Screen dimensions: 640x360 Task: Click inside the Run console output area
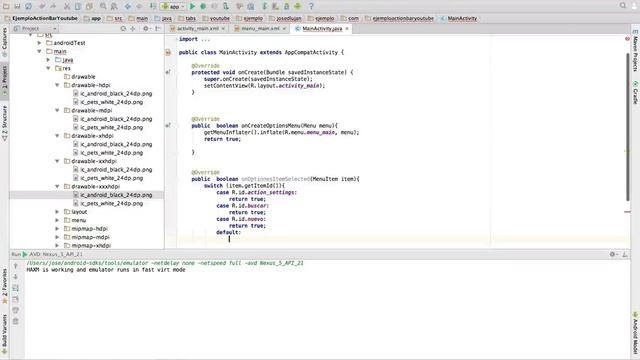[x=327, y=309]
